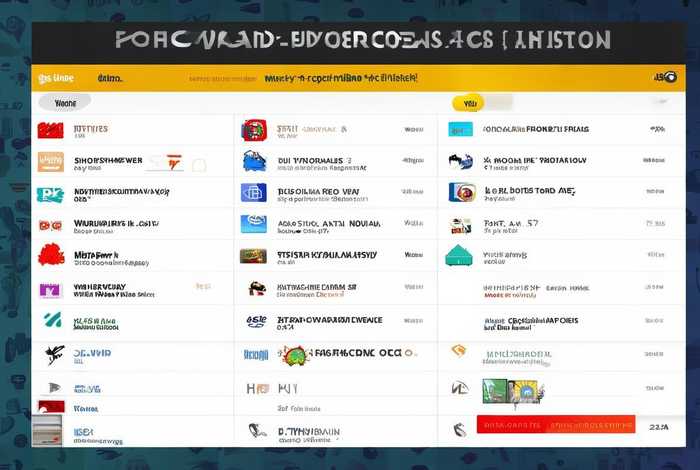Open the green and orange round badge icon

coord(295,355)
